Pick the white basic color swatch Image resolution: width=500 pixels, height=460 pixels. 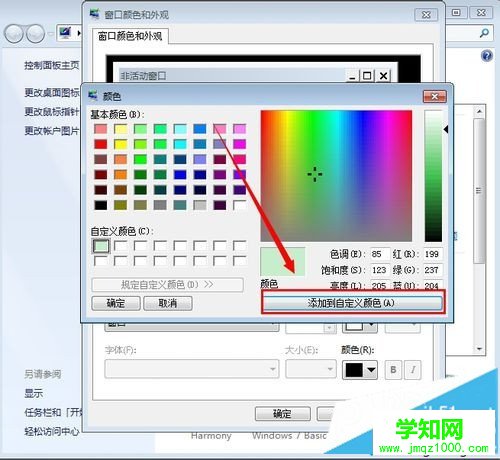(240, 205)
